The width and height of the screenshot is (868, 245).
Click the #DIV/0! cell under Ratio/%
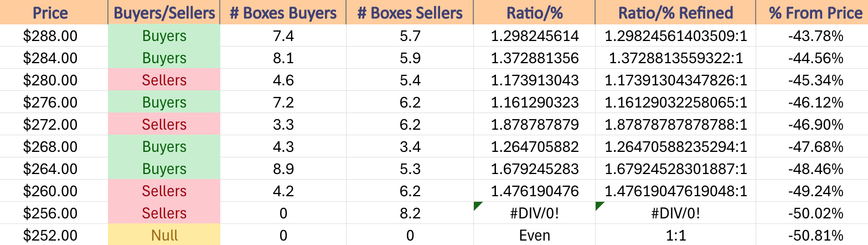pos(535,213)
